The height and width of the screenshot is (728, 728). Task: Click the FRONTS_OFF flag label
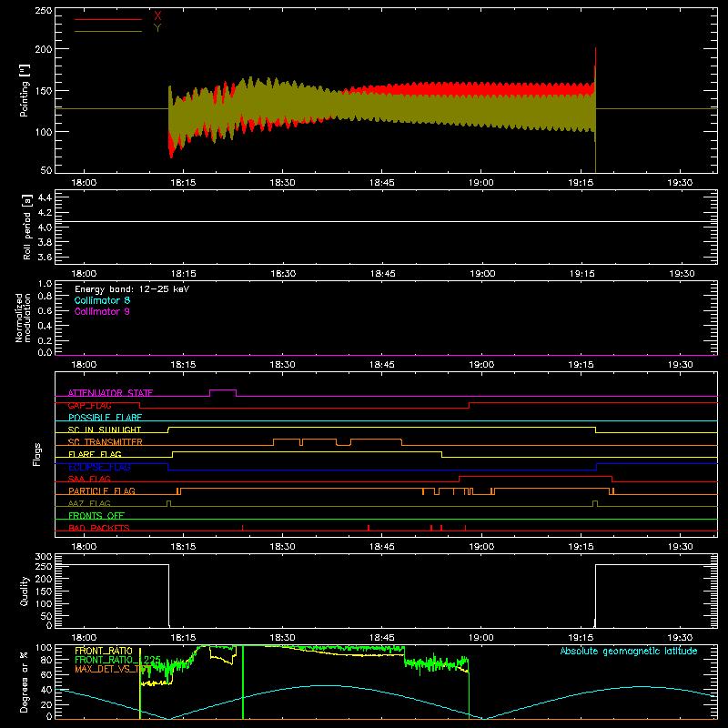[x=96, y=515]
